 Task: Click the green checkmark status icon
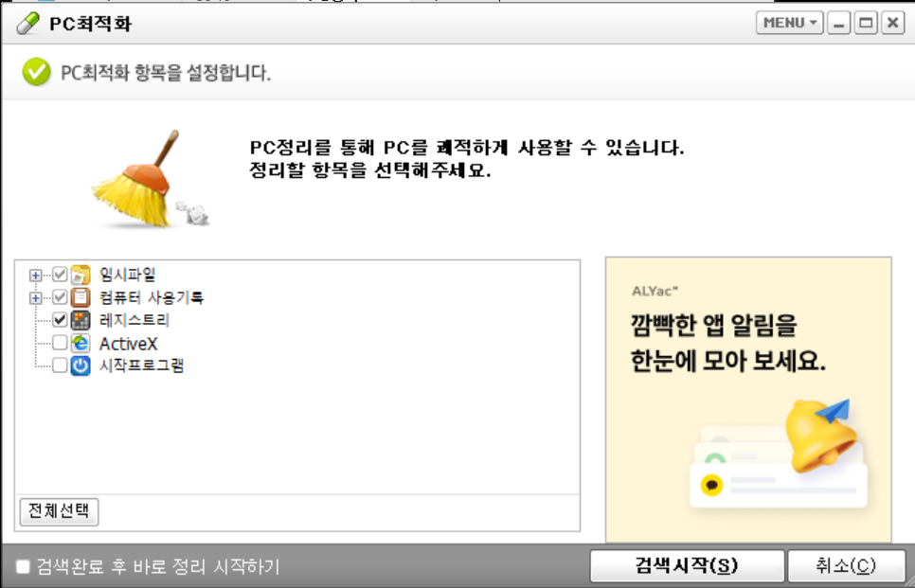[36, 73]
